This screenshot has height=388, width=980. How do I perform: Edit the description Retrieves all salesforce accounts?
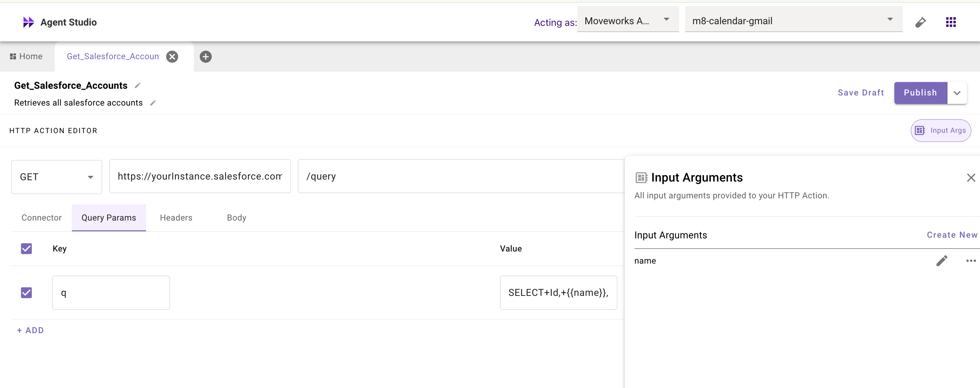pyautogui.click(x=153, y=103)
